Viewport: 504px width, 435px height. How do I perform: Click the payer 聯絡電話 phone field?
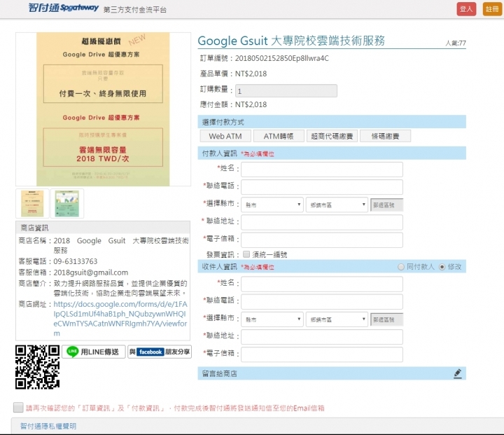click(322, 187)
